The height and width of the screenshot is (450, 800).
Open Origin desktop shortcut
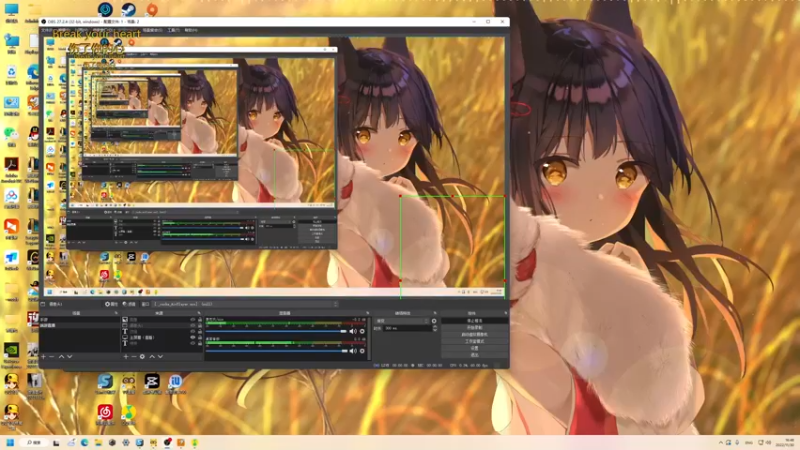click(152, 9)
